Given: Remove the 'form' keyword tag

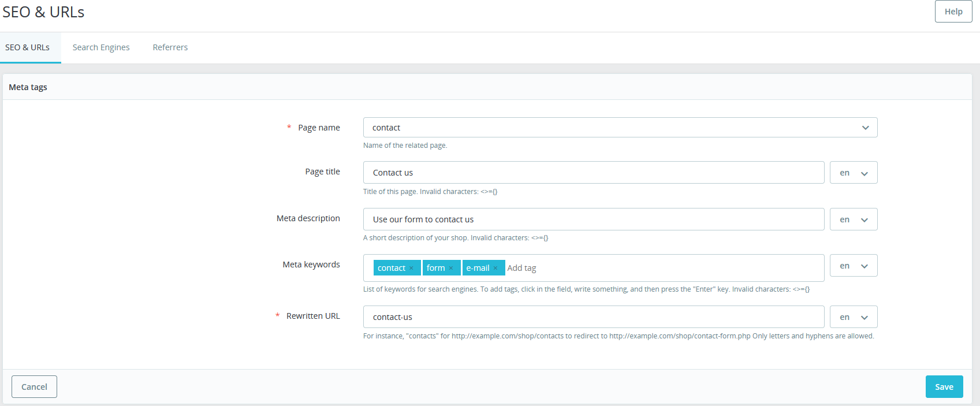Looking at the screenshot, I should 451,268.
